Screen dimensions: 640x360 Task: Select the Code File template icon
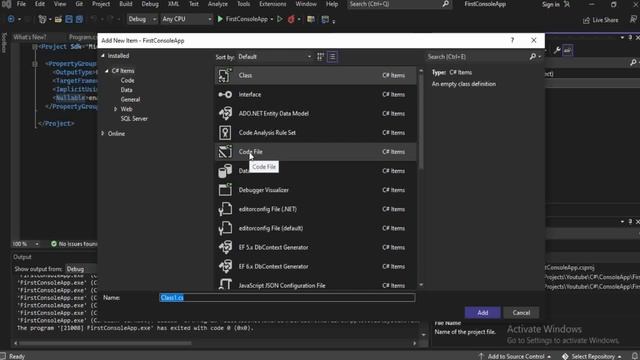pyautogui.click(x=225, y=152)
